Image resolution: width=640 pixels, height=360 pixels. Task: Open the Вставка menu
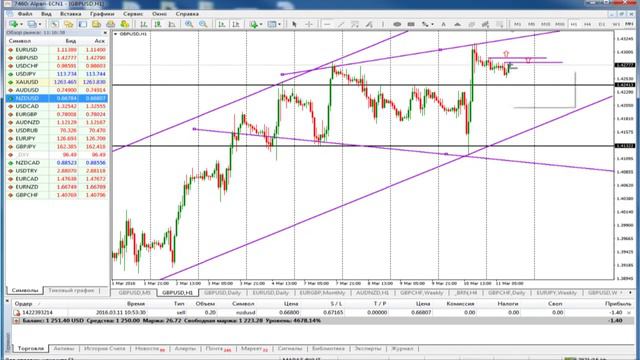pos(71,14)
